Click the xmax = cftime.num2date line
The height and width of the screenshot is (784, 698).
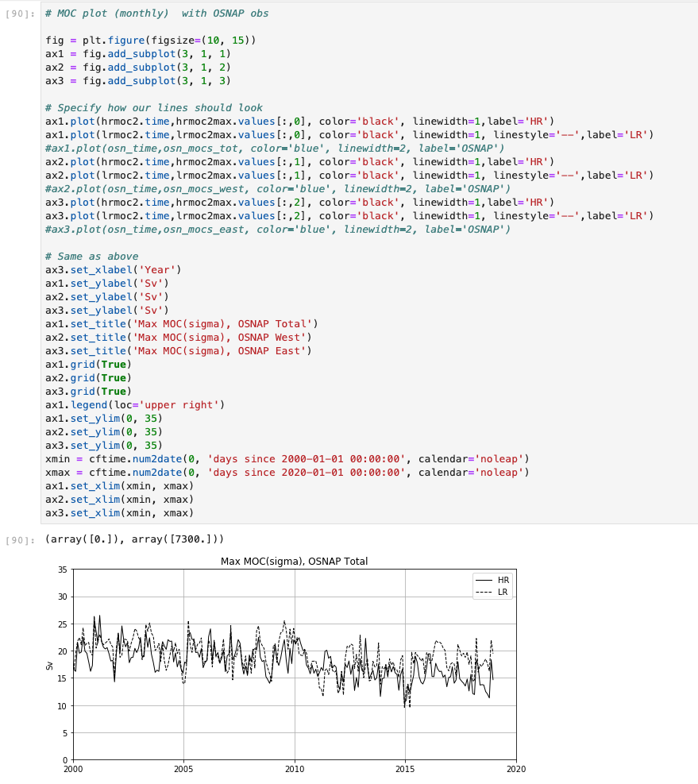(x=287, y=473)
